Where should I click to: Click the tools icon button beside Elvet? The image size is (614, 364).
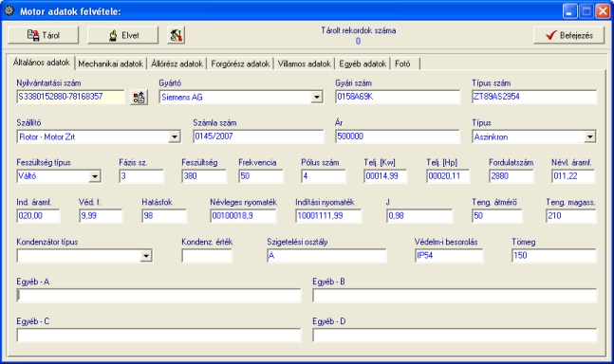coord(176,35)
